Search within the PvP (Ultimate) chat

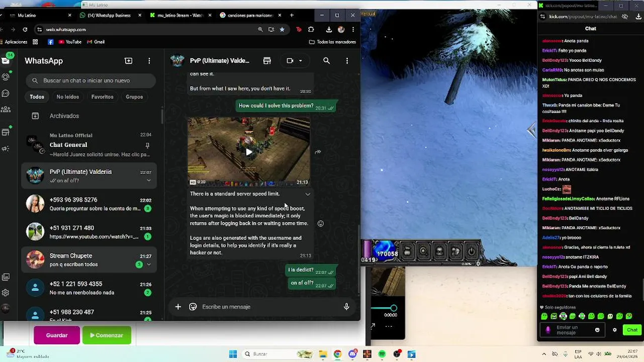(326, 61)
